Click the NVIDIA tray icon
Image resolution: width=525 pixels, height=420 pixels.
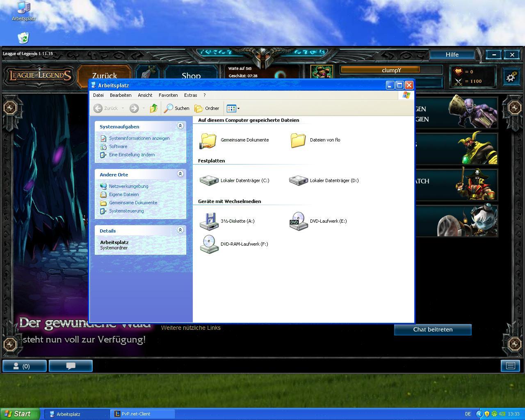pos(502,414)
